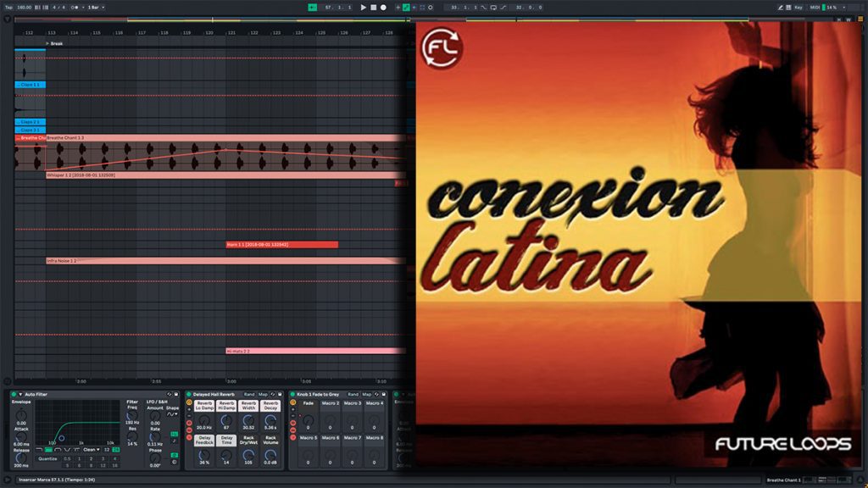Click the Arrangement Record button
Viewport: 868px width, 488px height.
pyautogui.click(x=383, y=8)
